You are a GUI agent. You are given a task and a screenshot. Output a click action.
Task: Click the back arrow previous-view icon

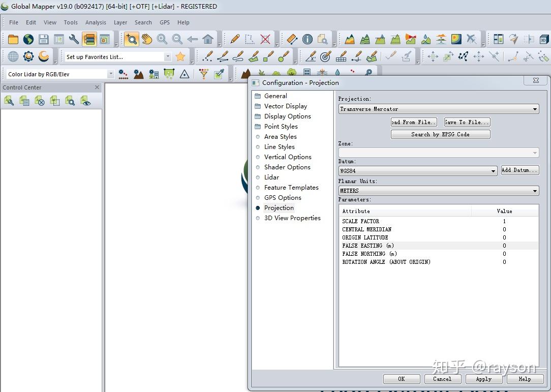click(x=193, y=39)
